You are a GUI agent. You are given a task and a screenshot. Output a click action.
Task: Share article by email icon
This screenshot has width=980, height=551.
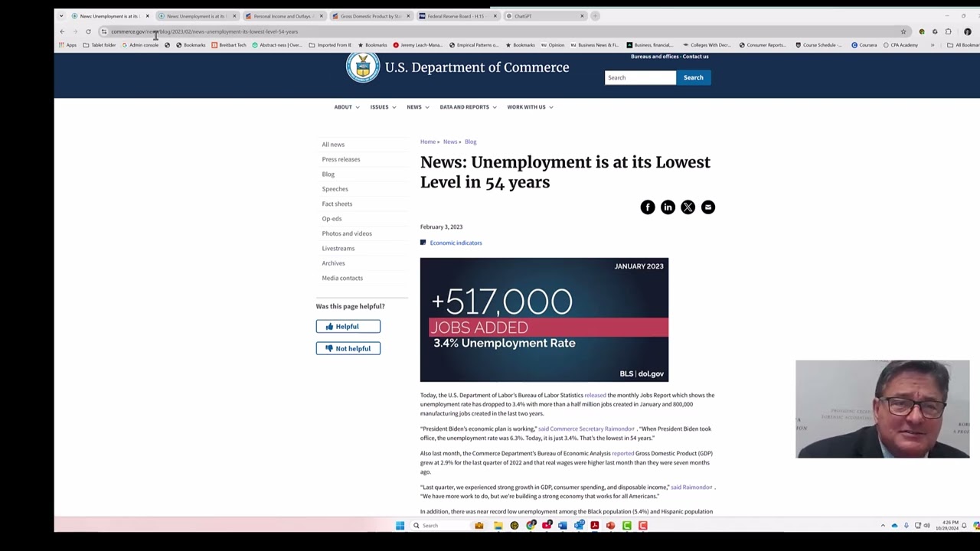click(x=707, y=207)
